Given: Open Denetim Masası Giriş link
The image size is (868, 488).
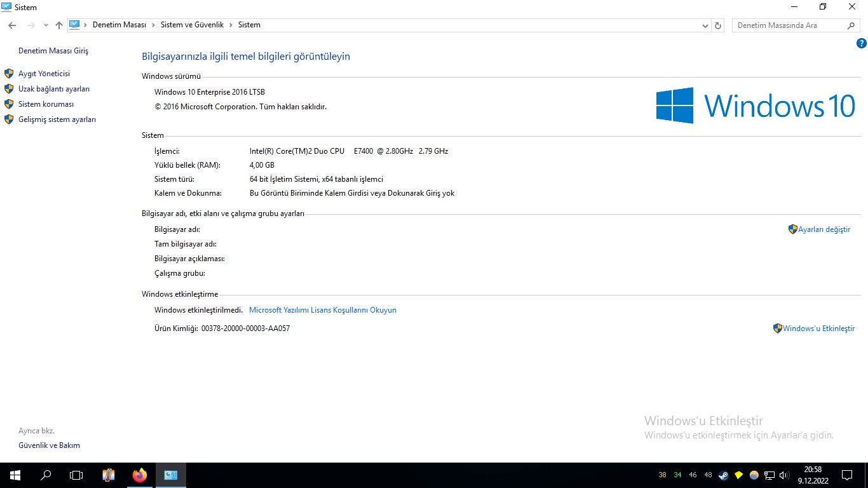Looking at the screenshot, I should (x=53, y=51).
